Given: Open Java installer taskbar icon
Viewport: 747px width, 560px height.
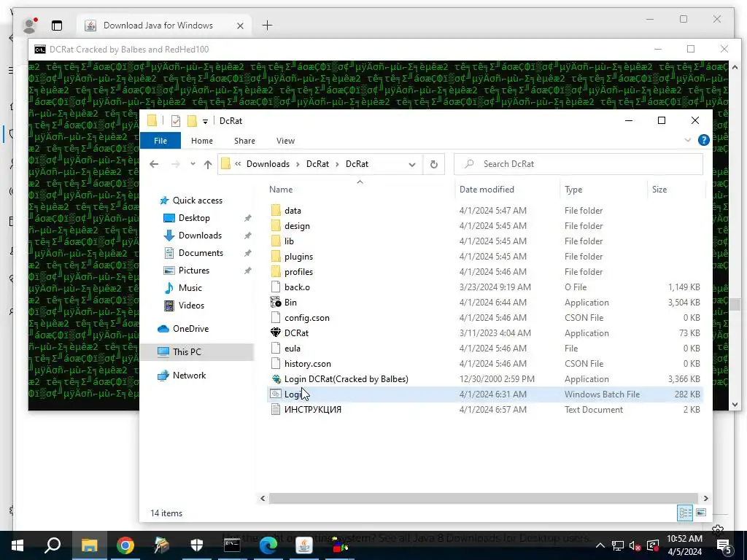Looking at the screenshot, I should coord(304,545).
